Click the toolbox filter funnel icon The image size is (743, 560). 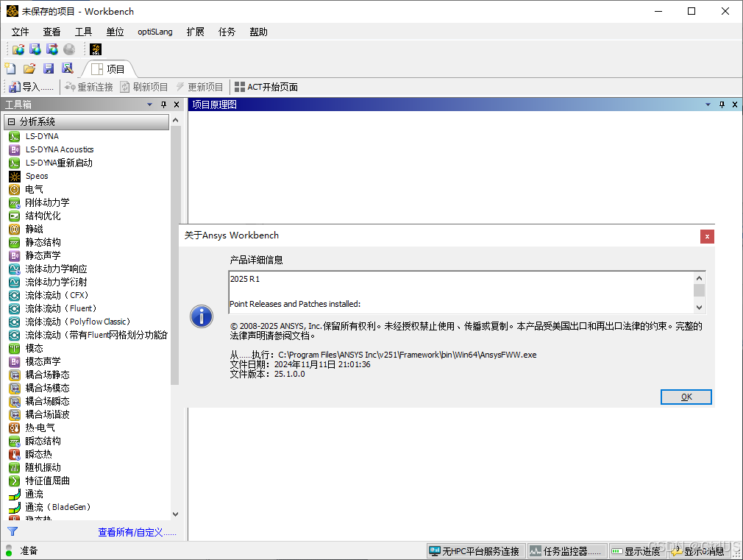(x=13, y=531)
